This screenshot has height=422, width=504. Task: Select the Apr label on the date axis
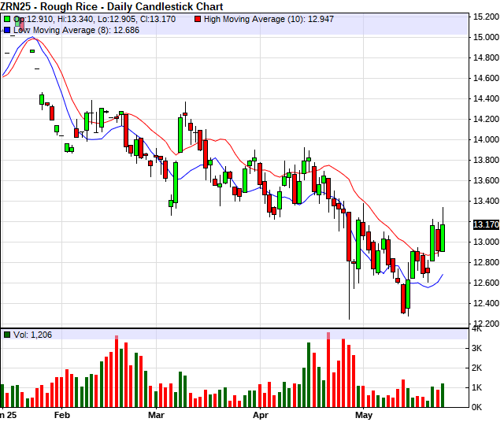tap(261, 413)
